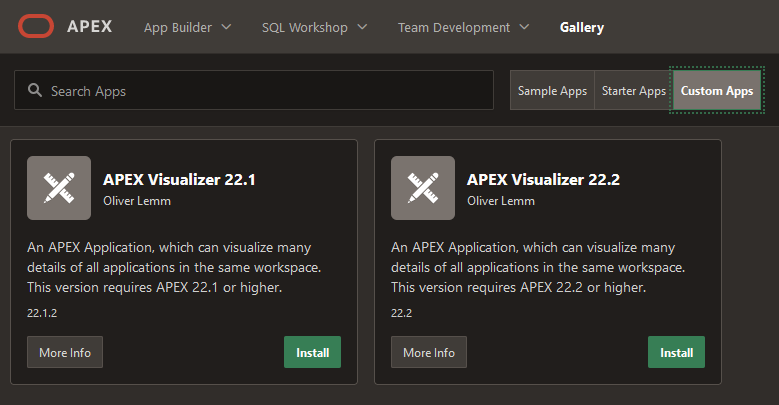
Task: Click version number 22.1.2
Action: click(42, 313)
